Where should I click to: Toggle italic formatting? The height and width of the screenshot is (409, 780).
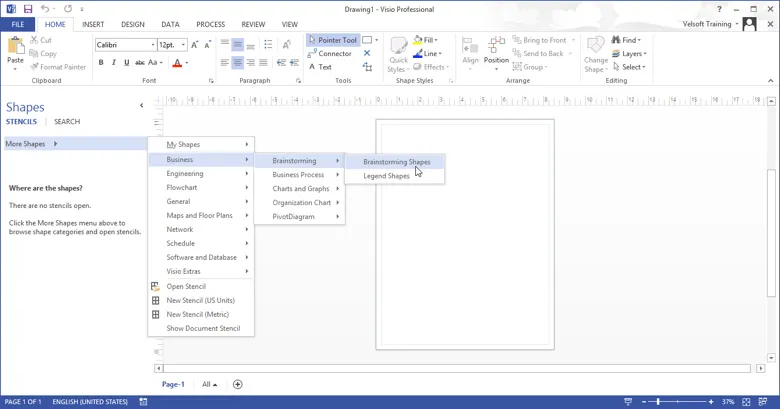coord(114,62)
